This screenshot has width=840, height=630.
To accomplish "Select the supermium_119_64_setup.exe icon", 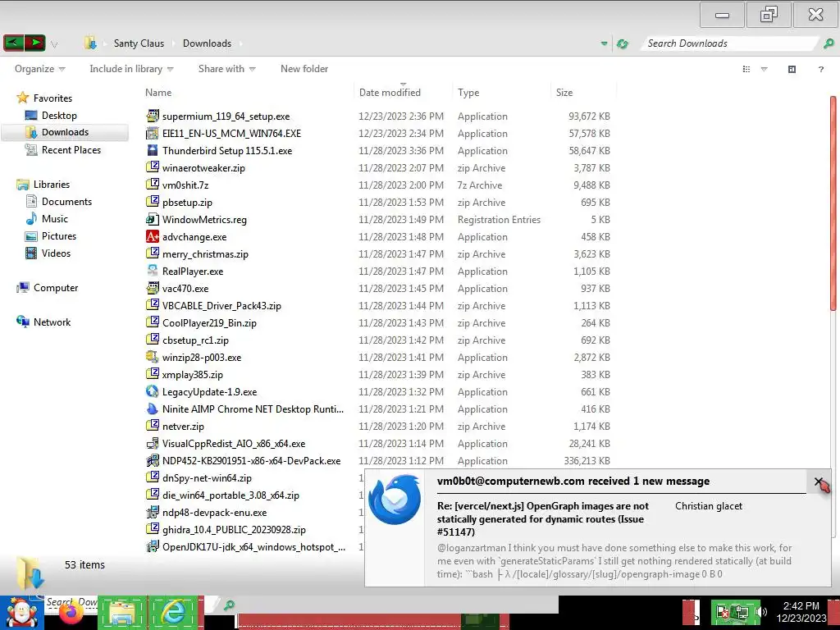I will (153, 116).
